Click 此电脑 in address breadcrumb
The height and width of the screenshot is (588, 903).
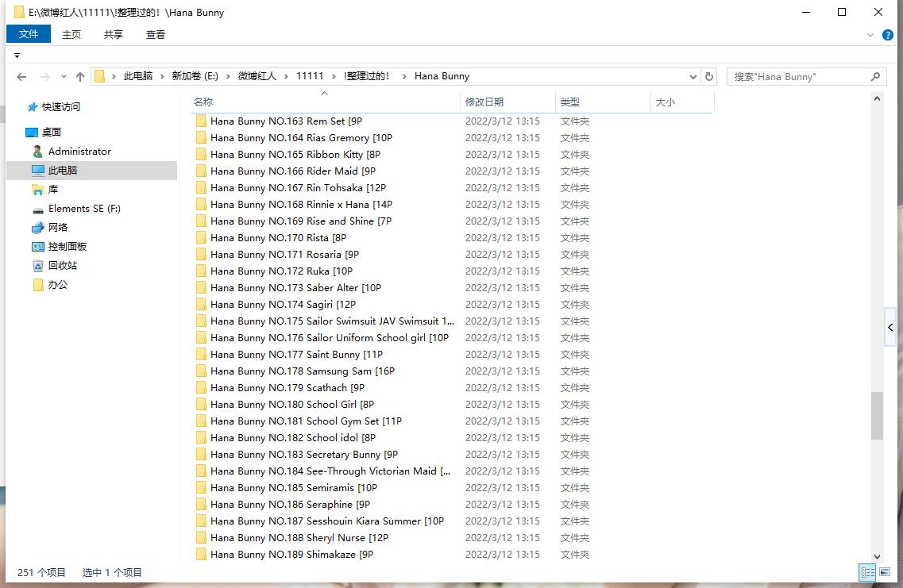(138, 76)
